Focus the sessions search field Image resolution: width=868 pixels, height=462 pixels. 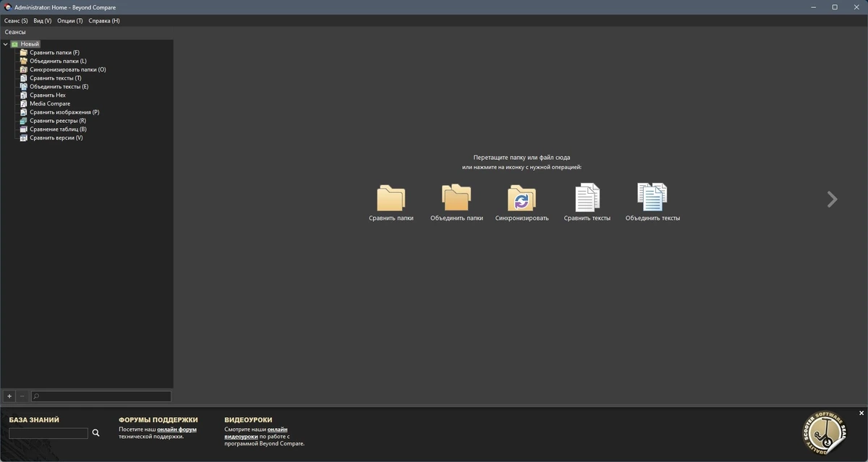click(x=101, y=396)
